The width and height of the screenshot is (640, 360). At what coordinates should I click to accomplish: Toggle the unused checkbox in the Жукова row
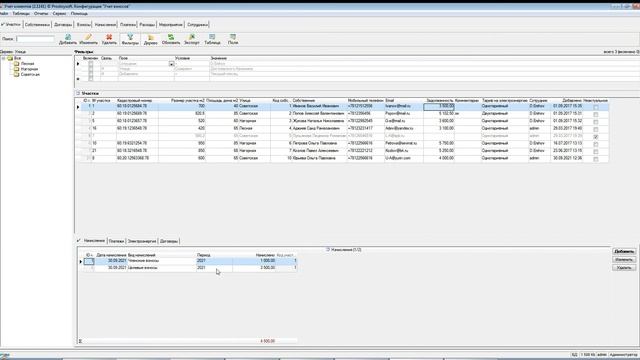[596, 122]
